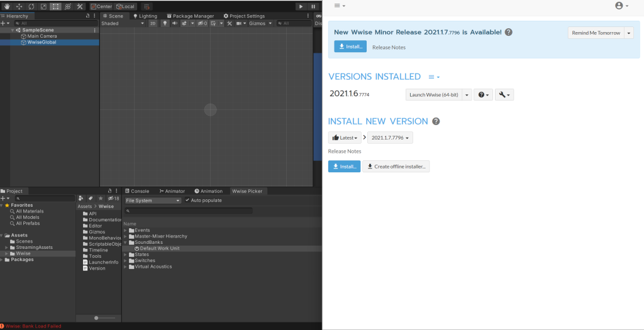Screen dimensions: 644x330
Task: Click Remind Me Tomorrow button
Action: pyautogui.click(x=596, y=33)
